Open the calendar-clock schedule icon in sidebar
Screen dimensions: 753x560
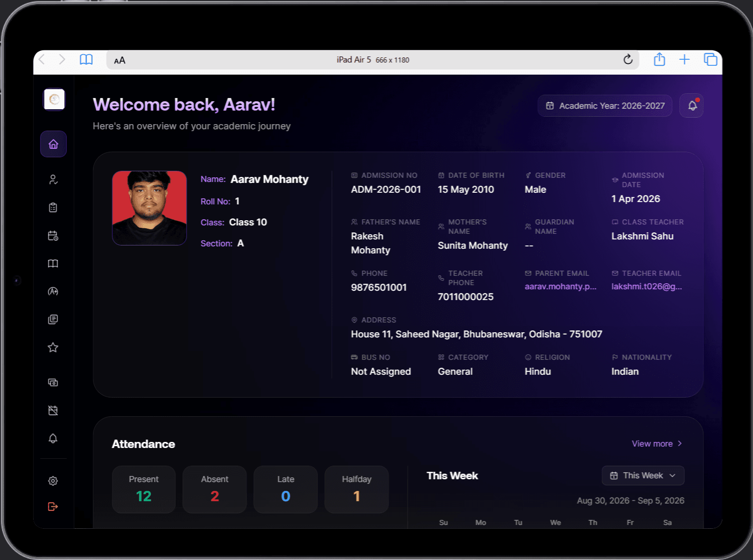(x=53, y=236)
